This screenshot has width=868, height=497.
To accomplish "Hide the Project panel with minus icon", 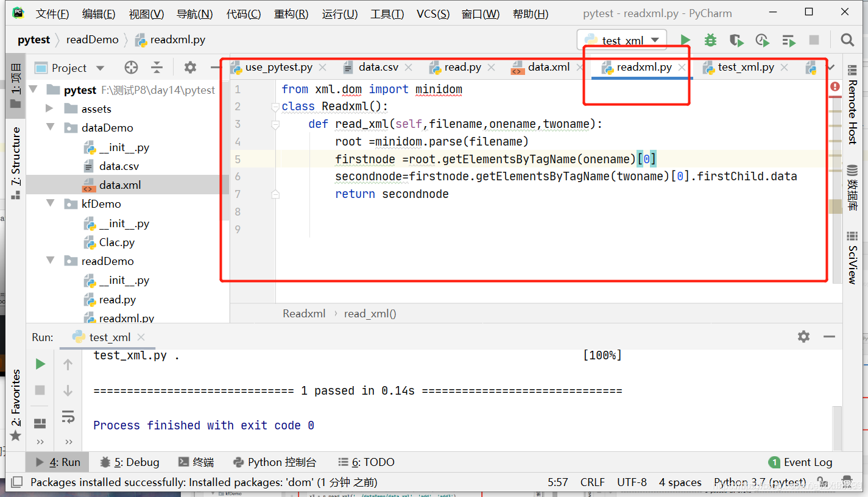I will pos(214,68).
